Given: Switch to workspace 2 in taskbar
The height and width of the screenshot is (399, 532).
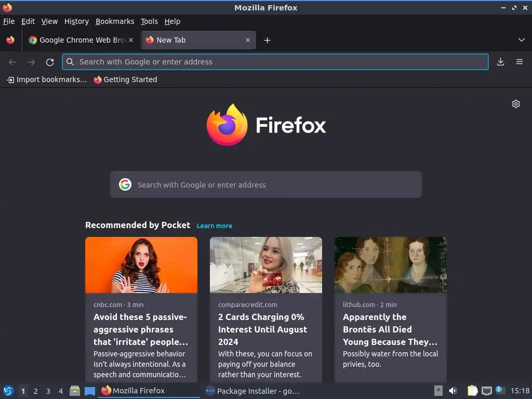Looking at the screenshot, I should click(36, 391).
